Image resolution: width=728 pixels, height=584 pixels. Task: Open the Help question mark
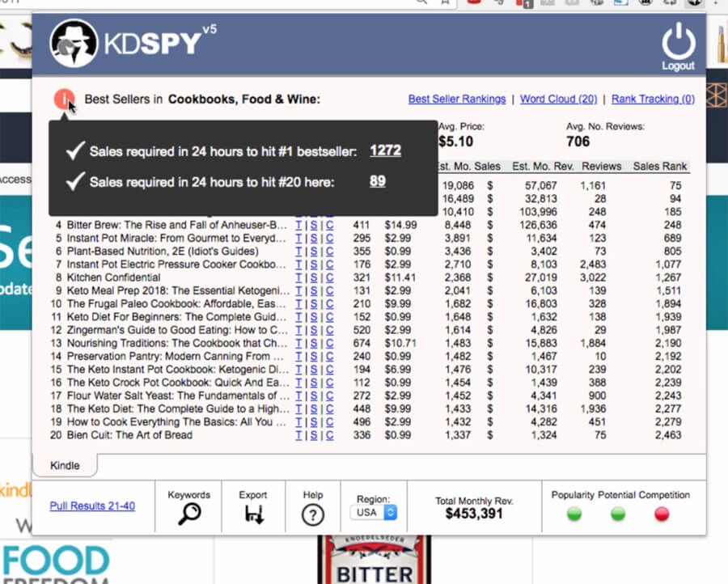coord(313,514)
